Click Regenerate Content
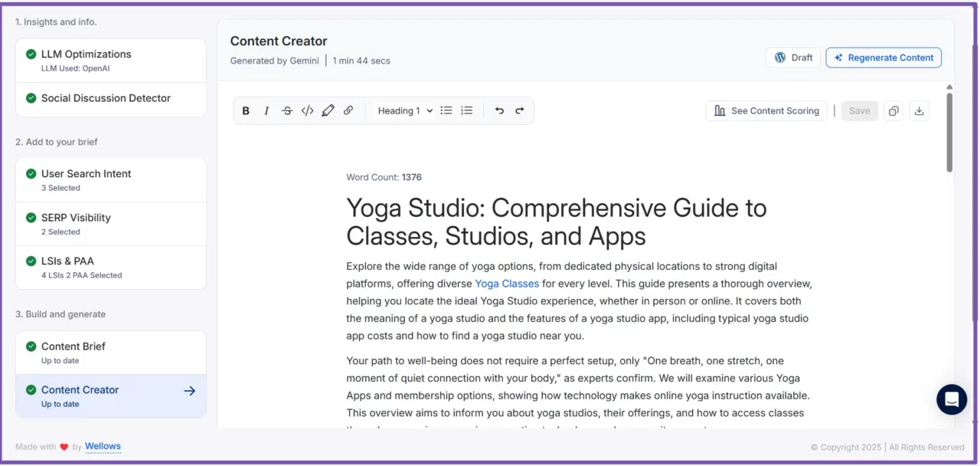Viewport: 980px width, 466px height. pyautogui.click(x=884, y=57)
